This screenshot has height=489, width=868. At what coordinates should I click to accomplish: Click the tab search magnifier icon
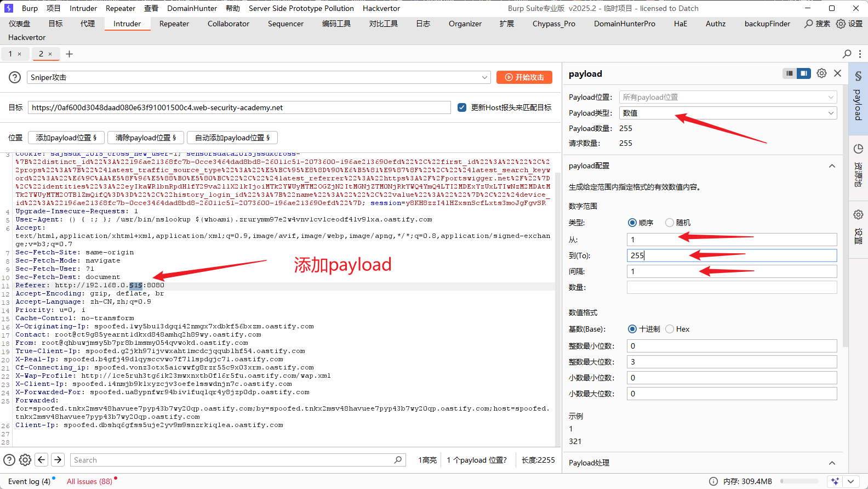(x=847, y=54)
